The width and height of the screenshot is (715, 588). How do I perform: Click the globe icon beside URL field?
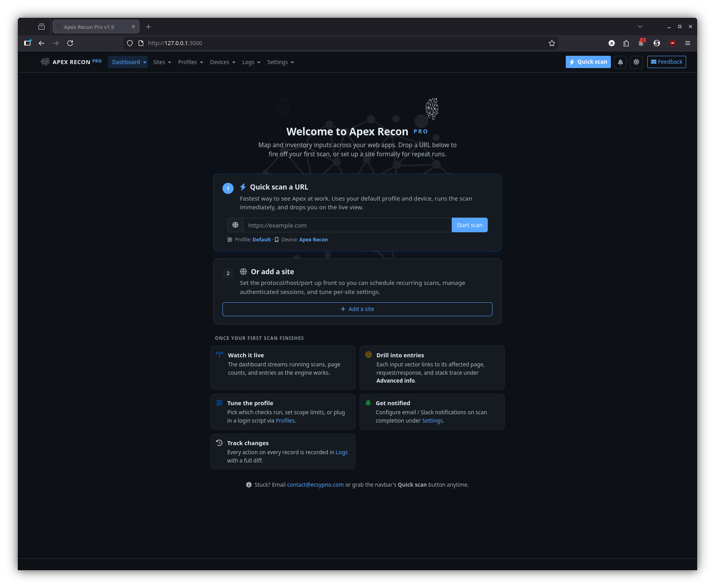[235, 225]
